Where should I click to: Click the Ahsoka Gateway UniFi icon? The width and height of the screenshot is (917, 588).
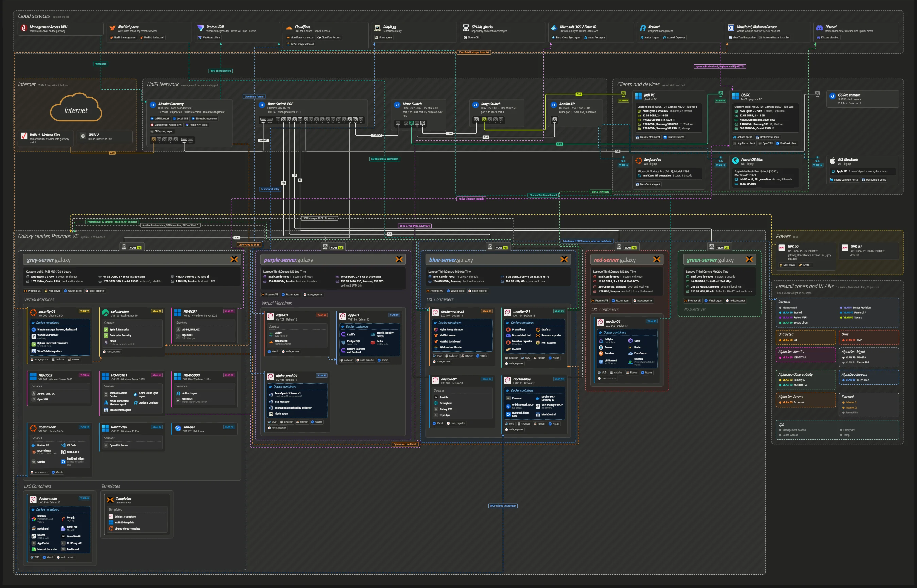(153, 105)
